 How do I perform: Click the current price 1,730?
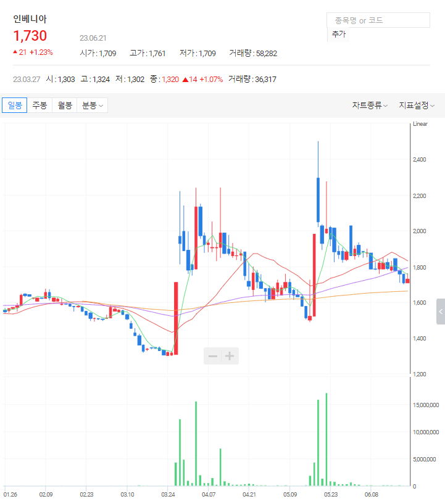[30, 36]
